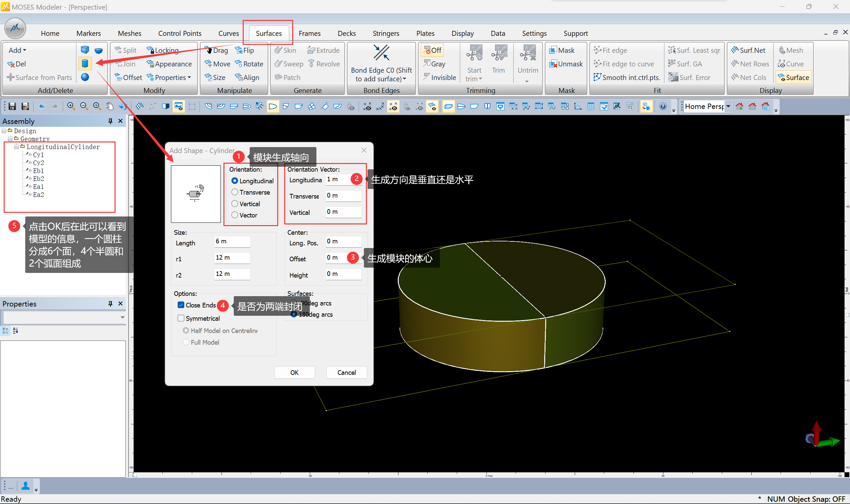Collapse the LongitudinalCylinder tree node
850x504 pixels.
click(16, 147)
